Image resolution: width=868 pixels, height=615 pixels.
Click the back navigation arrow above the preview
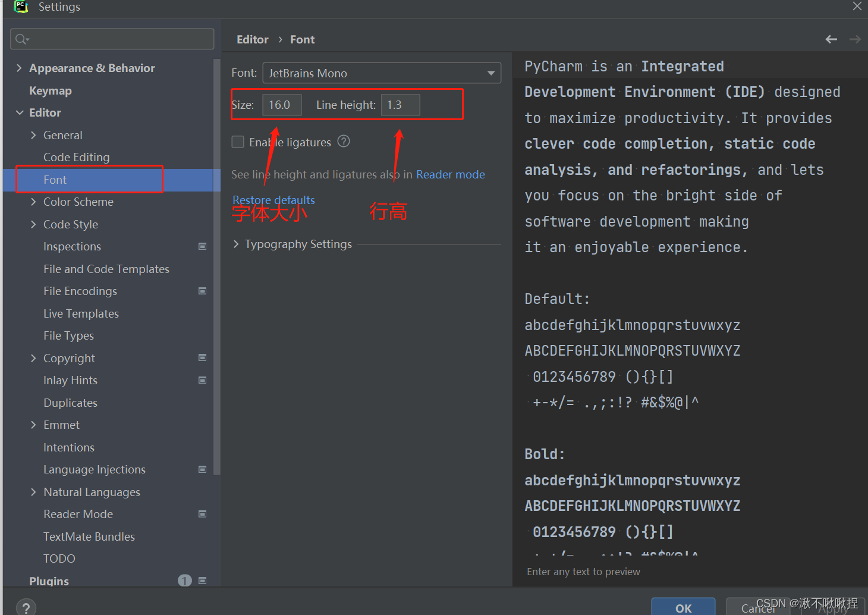click(x=831, y=39)
